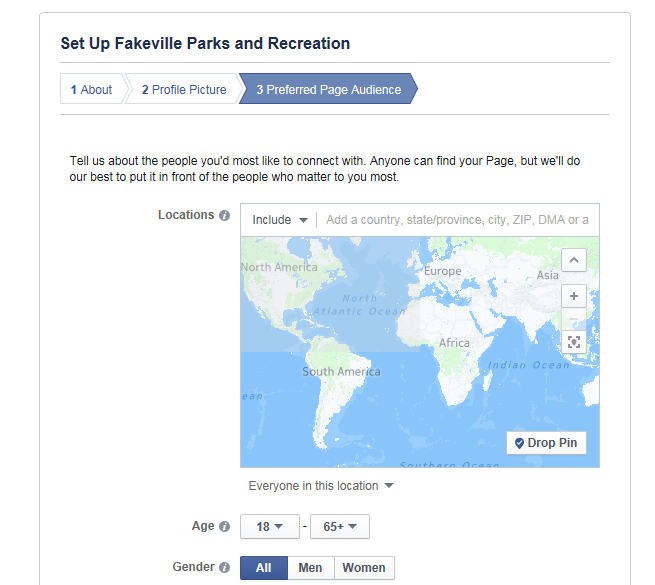Collapse the map with the up chevron
The image size is (655, 585).
pyautogui.click(x=574, y=261)
